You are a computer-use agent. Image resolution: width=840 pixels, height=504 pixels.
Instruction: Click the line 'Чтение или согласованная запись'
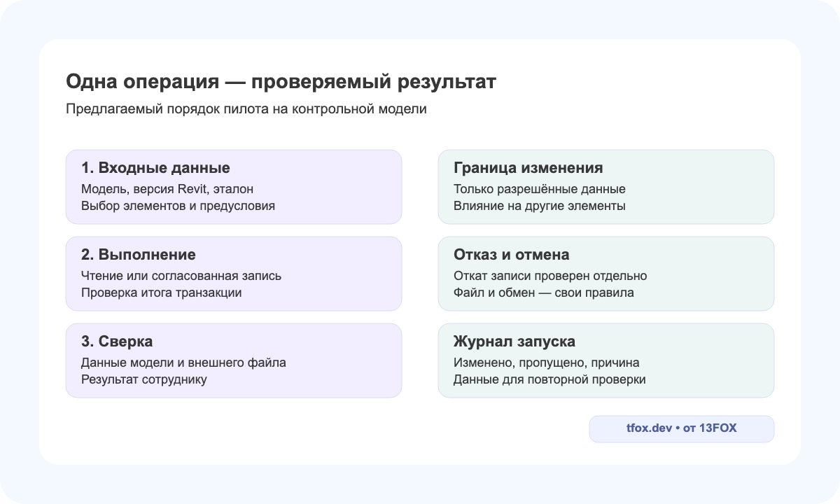181,276
